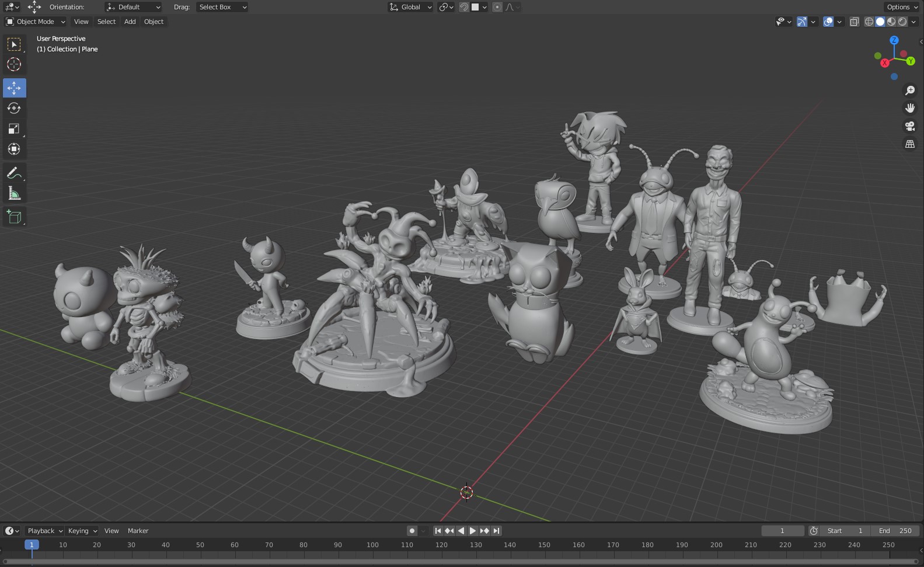Pick the Measure tool
Viewport: 924px width, 567px height.
point(14,194)
